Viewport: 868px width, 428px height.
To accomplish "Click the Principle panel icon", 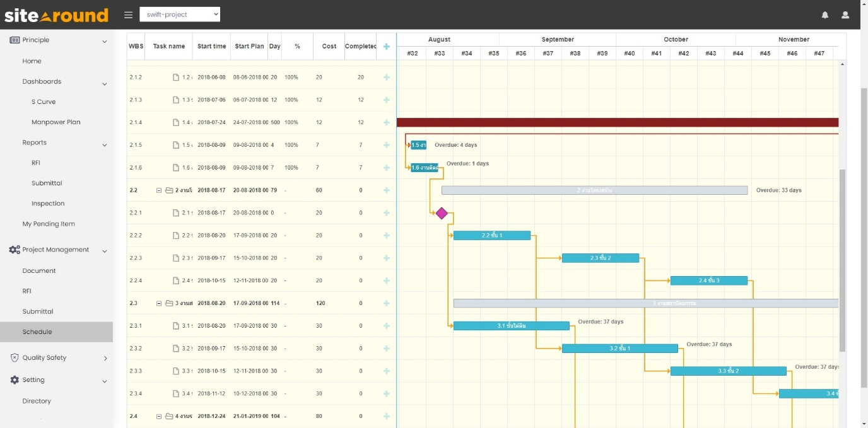I will coord(15,39).
